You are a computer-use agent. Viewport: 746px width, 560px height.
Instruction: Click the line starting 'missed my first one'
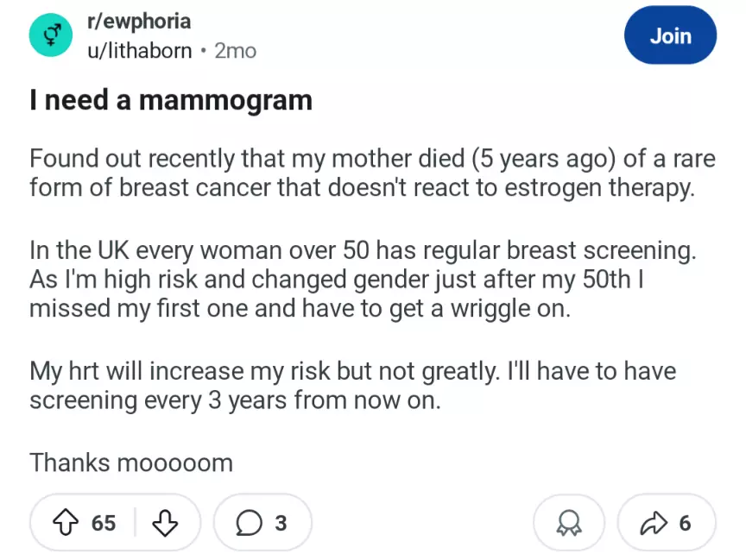300,308
